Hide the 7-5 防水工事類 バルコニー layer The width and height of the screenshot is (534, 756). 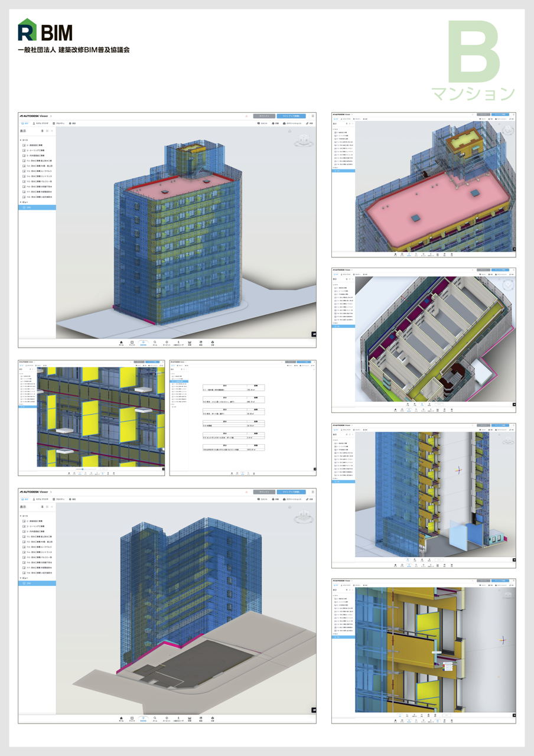pyautogui.click(x=23, y=181)
